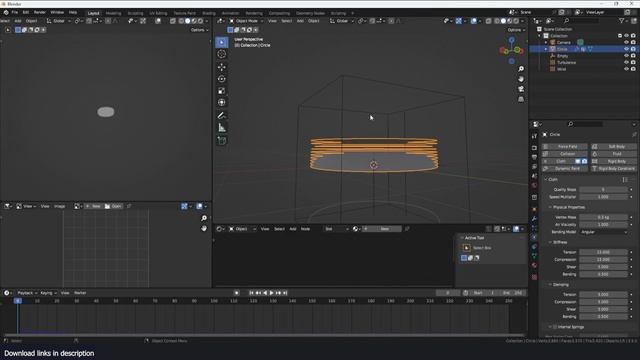Disable Wind object in renders
Screen dimensions: 640x360
point(633,69)
